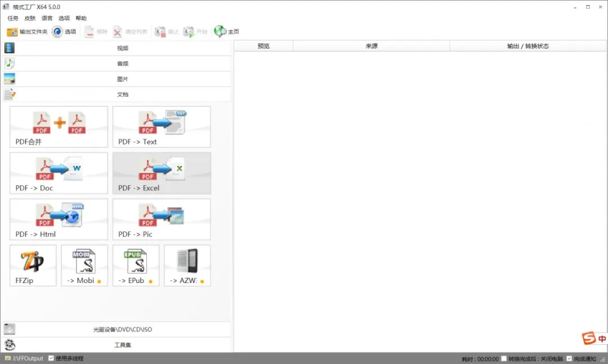608x364 pixels.
Task: Click the 输出 / 转换状态 column header
Action: [x=528, y=46]
